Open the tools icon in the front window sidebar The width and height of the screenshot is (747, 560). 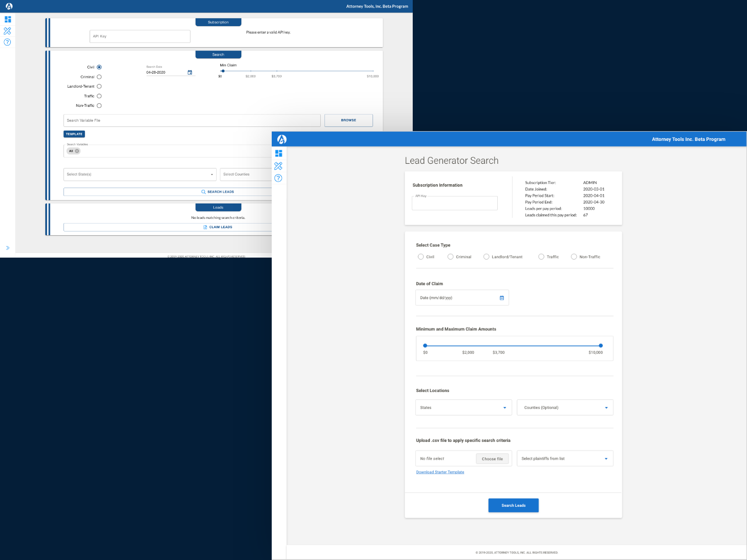tap(279, 166)
